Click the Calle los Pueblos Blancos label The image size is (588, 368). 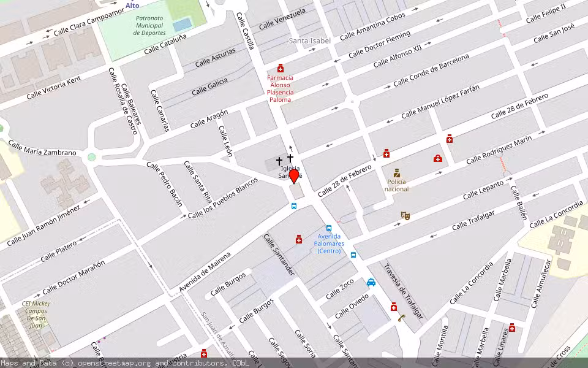(x=223, y=198)
